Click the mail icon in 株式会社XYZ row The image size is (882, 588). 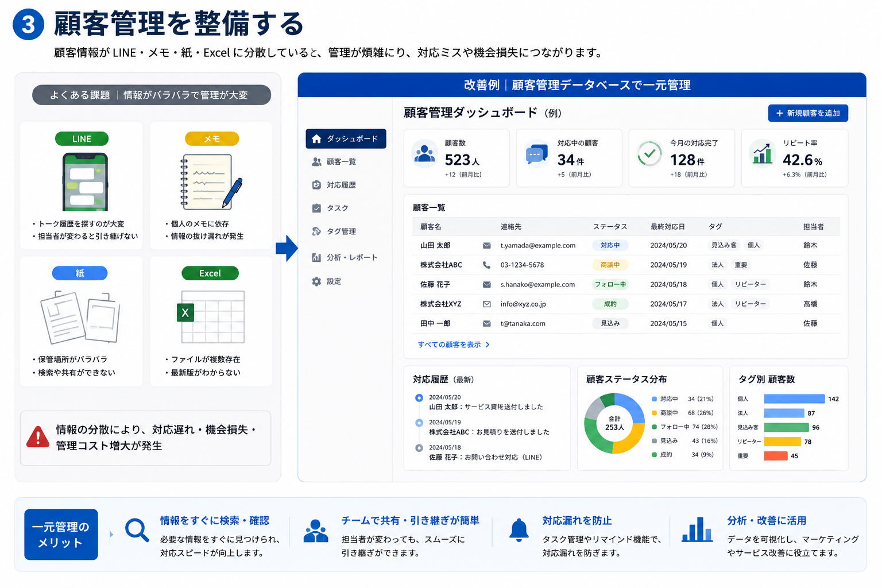click(x=486, y=304)
